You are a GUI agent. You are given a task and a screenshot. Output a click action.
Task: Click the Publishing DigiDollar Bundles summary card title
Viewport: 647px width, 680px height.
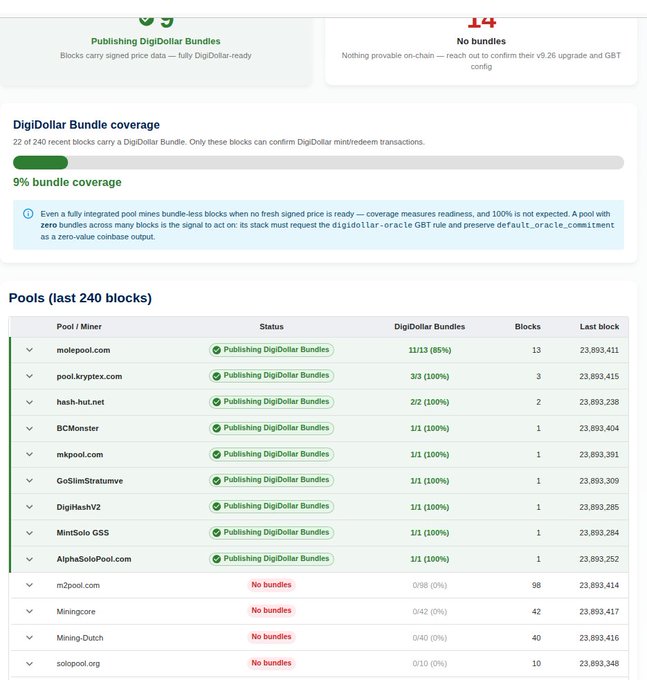coord(156,41)
